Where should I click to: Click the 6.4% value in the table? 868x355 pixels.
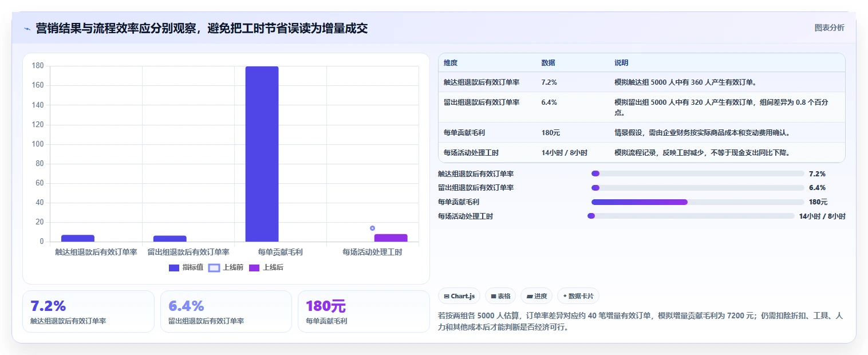pos(549,102)
